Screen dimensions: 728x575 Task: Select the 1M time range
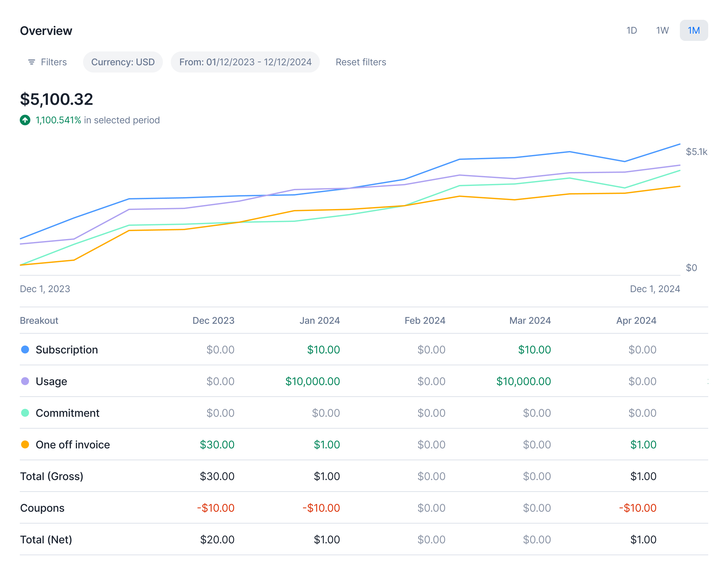pos(694,31)
